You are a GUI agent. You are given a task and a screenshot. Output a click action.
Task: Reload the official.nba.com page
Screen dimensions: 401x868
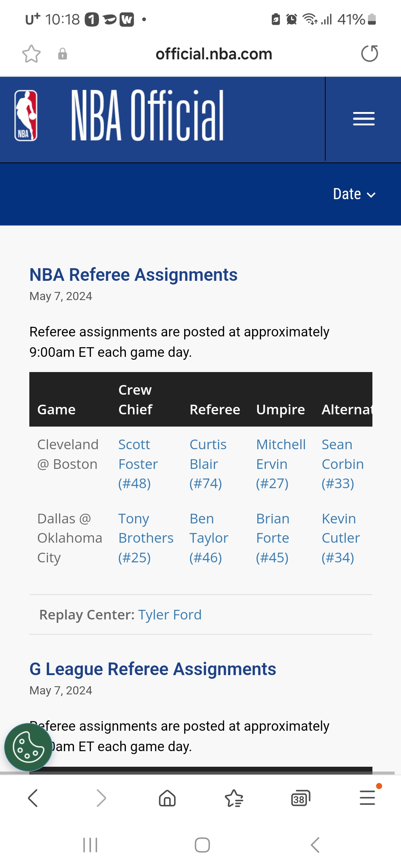(369, 54)
